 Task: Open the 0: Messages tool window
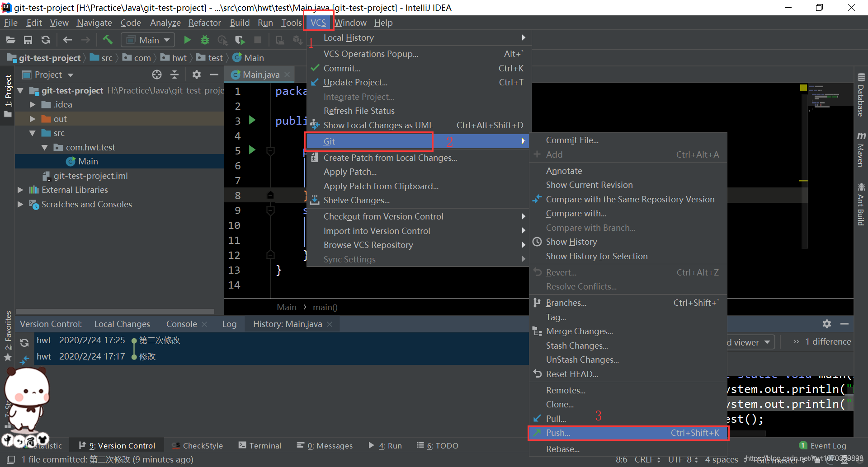pos(325,446)
